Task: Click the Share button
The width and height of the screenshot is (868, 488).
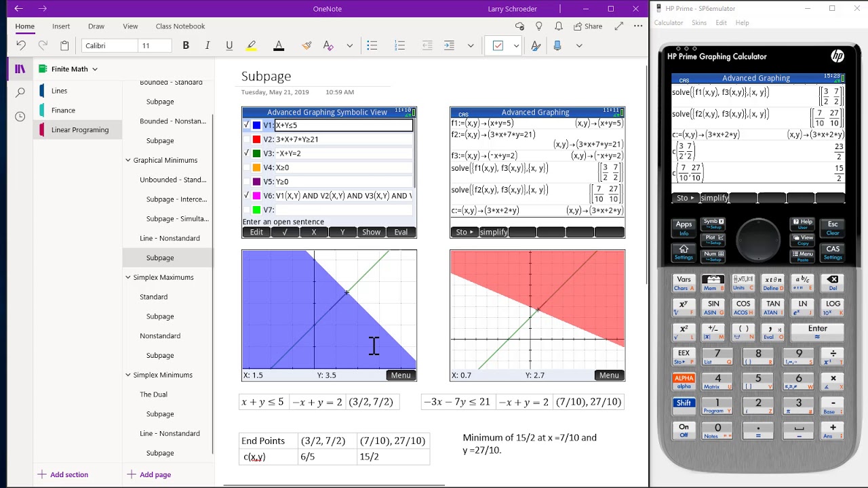Action: coord(588,26)
